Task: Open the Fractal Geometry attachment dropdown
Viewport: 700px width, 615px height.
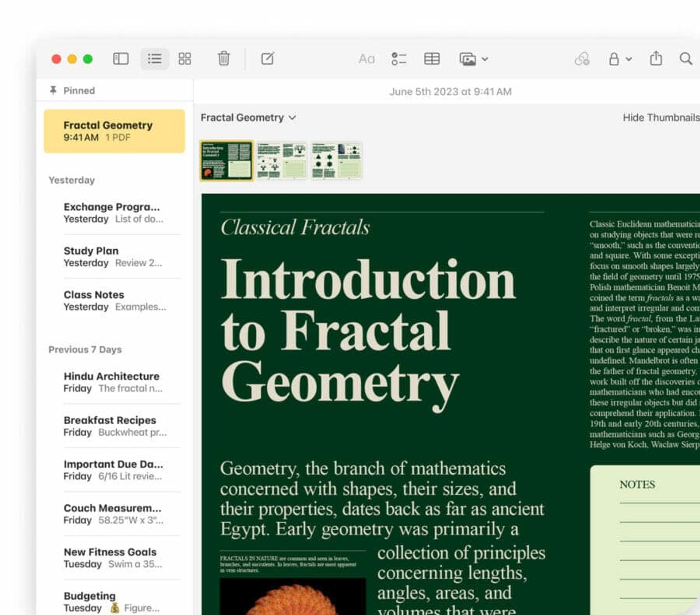Action: [x=248, y=118]
